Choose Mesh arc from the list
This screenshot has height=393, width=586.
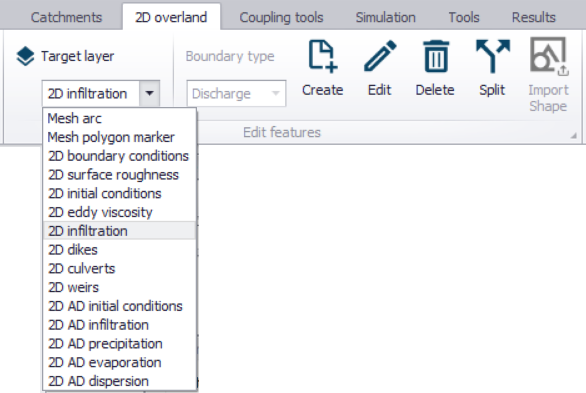pyautogui.click(x=120, y=118)
